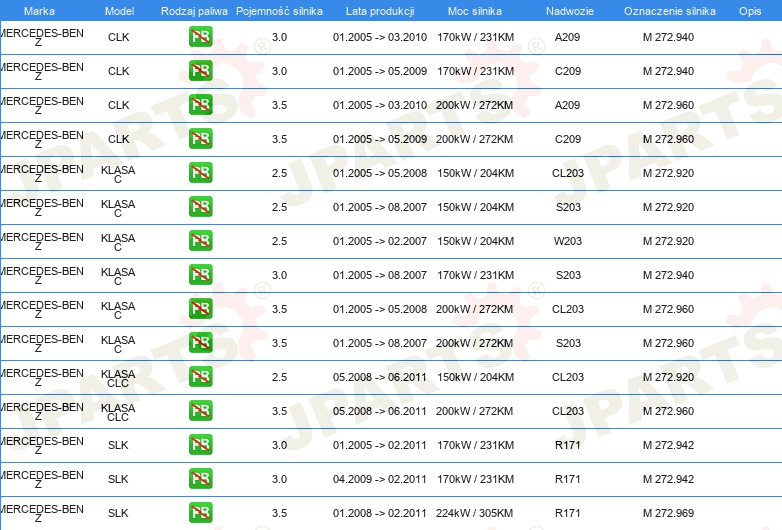Click the 224kW / 305KM power cell
The width and height of the screenshot is (782, 530).
(474, 513)
